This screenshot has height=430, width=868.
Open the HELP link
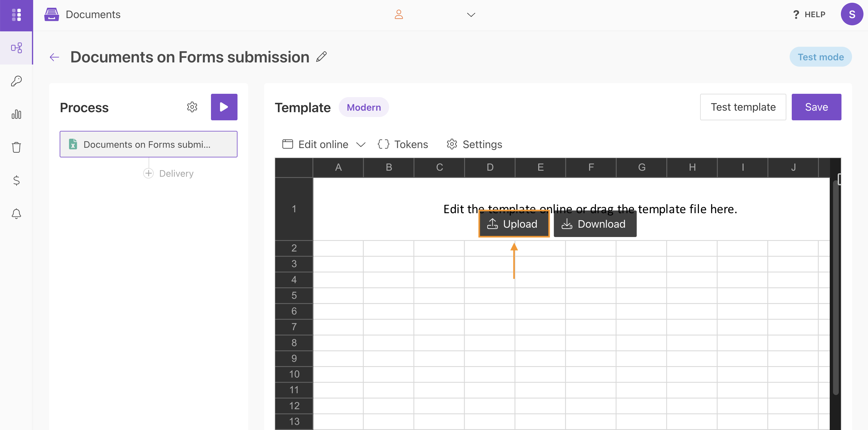tap(809, 14)
